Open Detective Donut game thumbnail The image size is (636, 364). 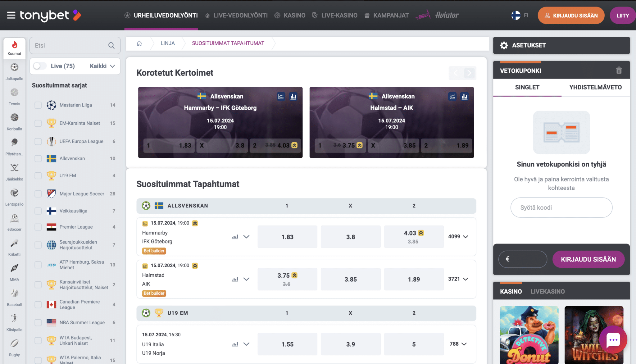529,335
